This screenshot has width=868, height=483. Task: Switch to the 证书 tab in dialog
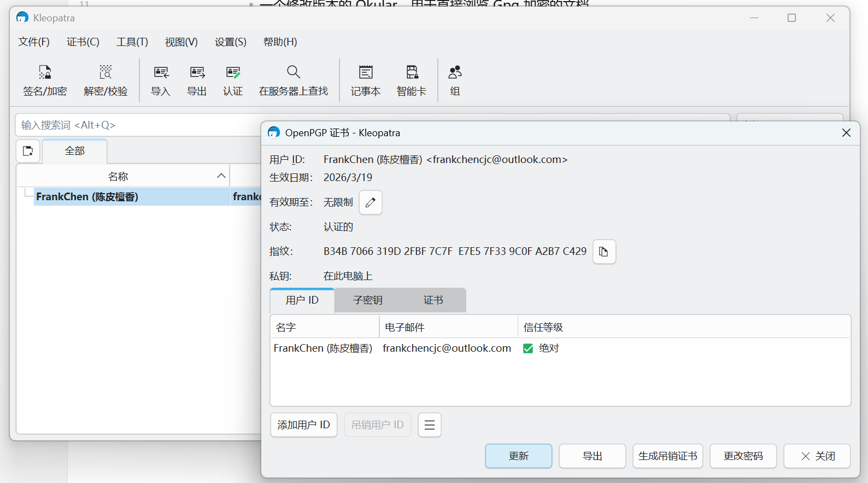(x=433, y=300)
